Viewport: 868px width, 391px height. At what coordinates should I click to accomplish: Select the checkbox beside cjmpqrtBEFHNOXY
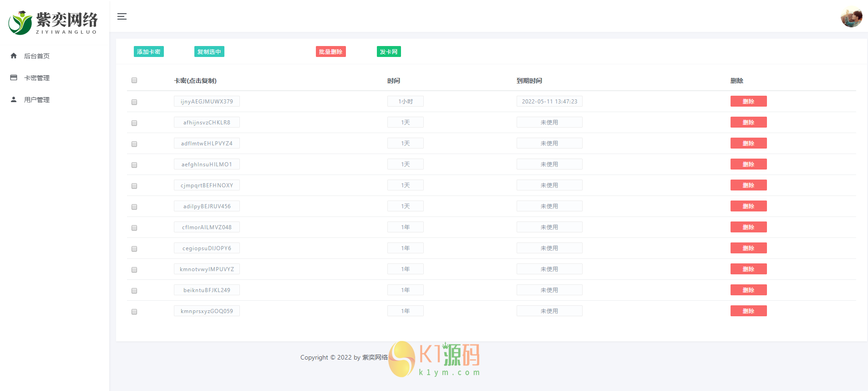coord(134,186)
